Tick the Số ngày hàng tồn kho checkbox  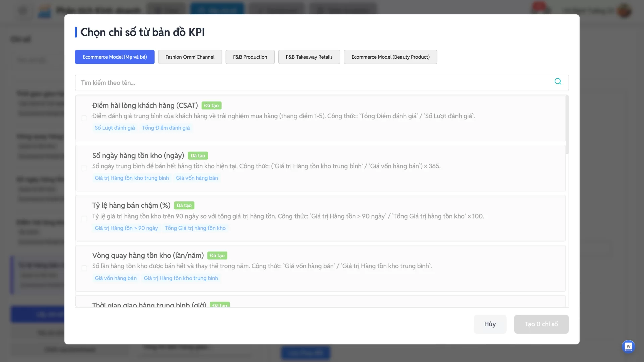point(84,168)
